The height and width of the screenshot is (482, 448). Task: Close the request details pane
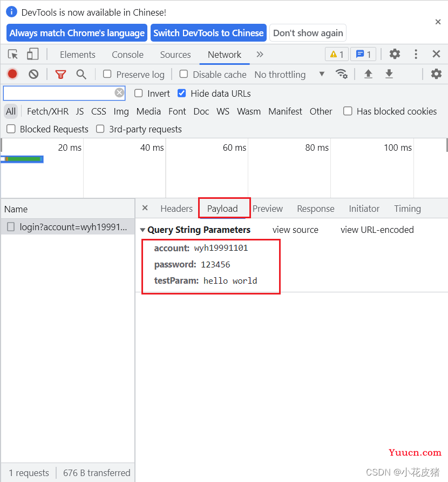tap(145, 208)
